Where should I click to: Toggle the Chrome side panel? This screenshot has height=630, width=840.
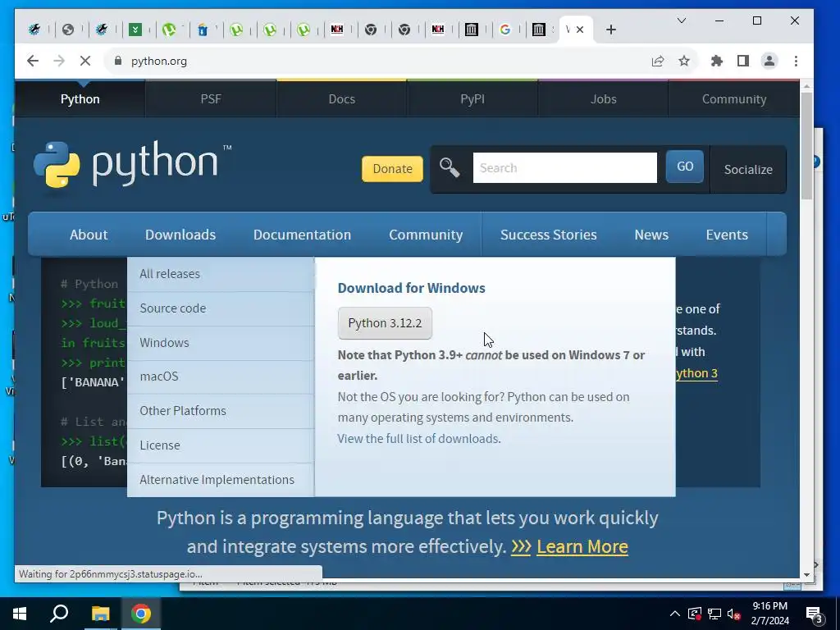(743, 61)
